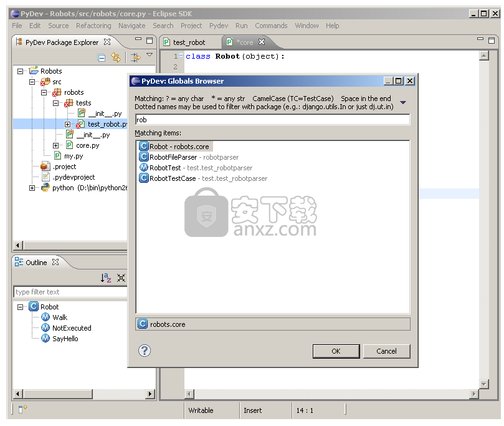Click Cancel in Globals Browser
The width and height of the screenshot is (504, 426).
pos(386,351)
